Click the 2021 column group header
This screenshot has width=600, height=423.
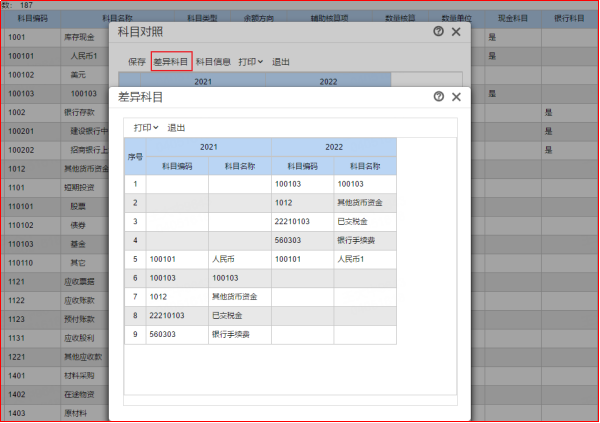[209, 147]
